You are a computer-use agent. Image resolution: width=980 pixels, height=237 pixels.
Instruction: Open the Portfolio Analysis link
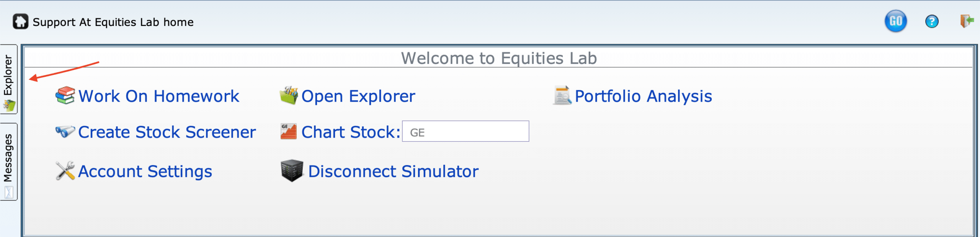tap(644, 96)
